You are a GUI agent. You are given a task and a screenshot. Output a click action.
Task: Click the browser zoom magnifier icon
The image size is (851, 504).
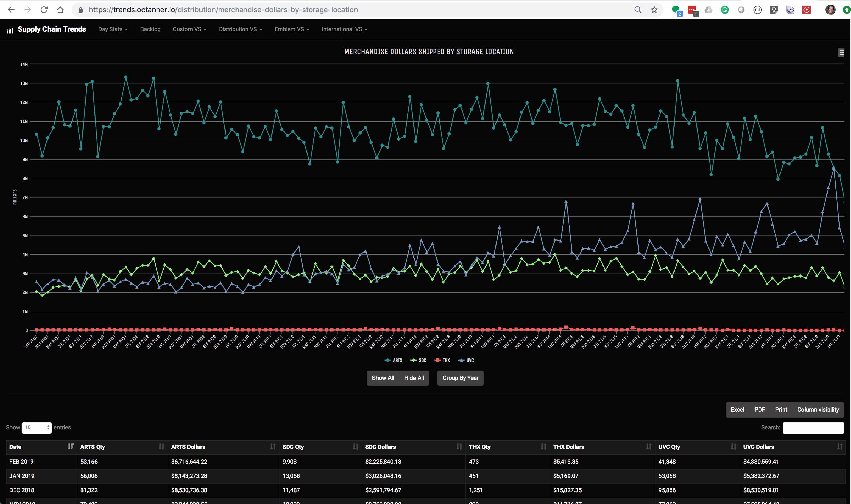click(x=638, y=10)
